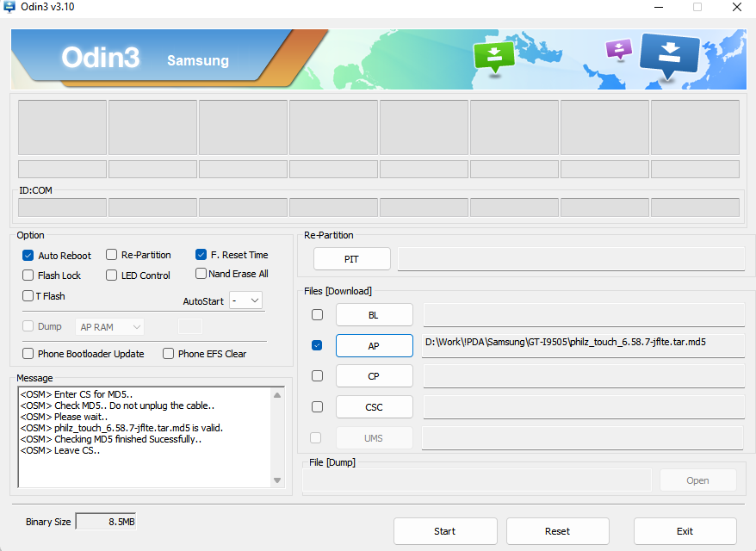Tick the CP file checkbox
This screenshot has width=756, height=551.
pyautogui.click(x=317, y=375)
